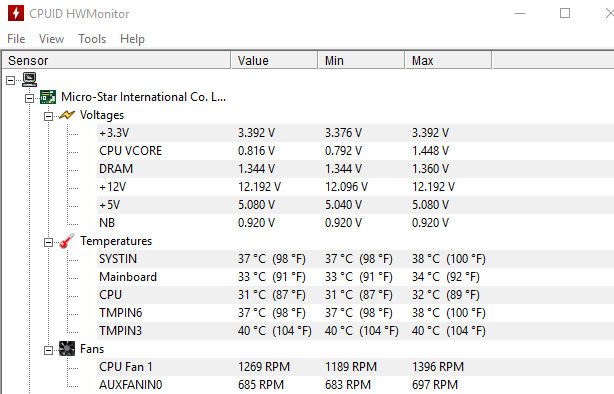Select the AUXFANIN0 fan row
The height and width of the screenshot is (394, 614).
[x=356, y=385]
